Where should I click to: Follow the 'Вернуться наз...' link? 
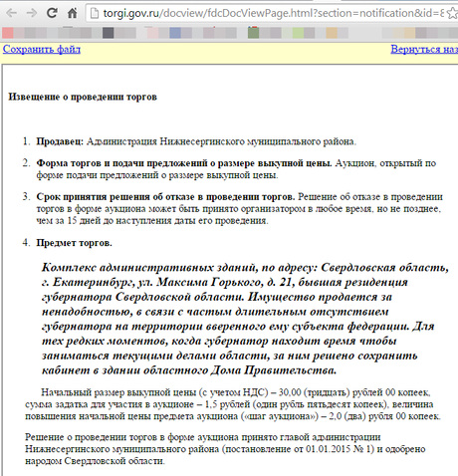(x=424, y=50)
